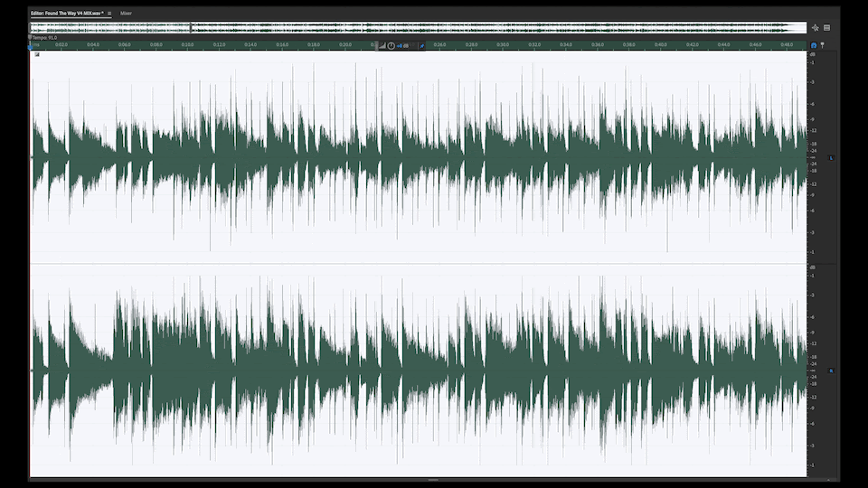The width and height of the screenshot is (868, 488).
Task: Toggle the blue snapping magnet icon
Action: pyautogui.click(x=814, y=45)
